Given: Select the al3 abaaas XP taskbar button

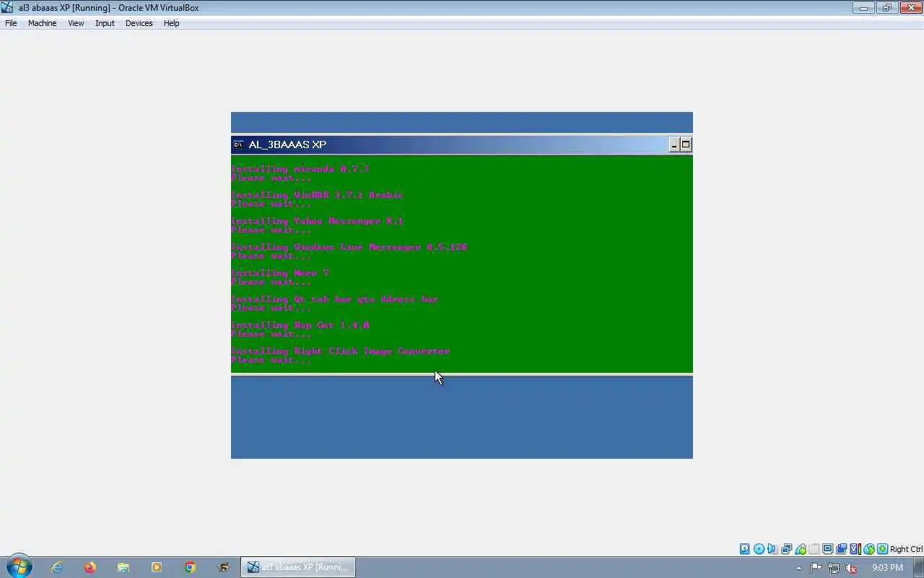Looking at the screenshot, I should [x=298, y=567].
